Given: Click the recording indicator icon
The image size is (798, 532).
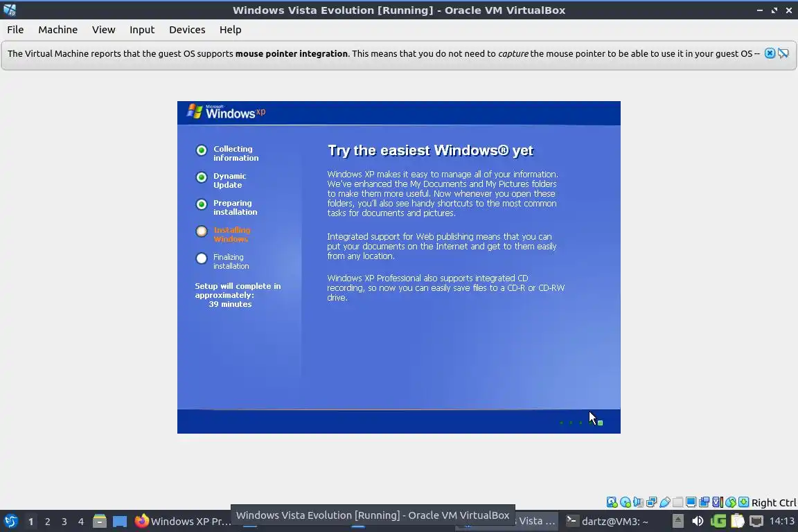Looking at the screenshot, I should [704, 502].
